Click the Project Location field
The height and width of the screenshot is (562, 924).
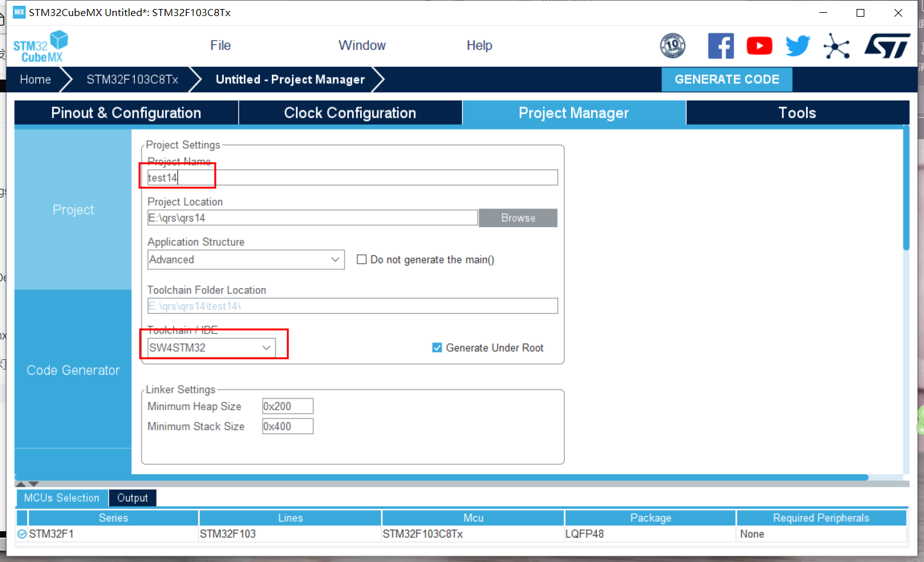(x=312, y=218)
